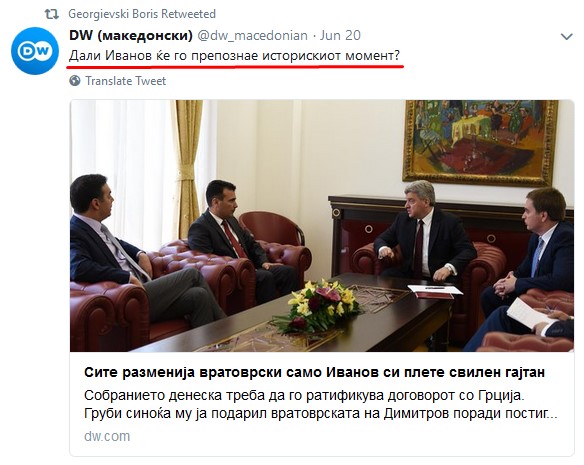Open DW (македонски) display name
This screenshot has width=584, height=465.
point(131,35)
